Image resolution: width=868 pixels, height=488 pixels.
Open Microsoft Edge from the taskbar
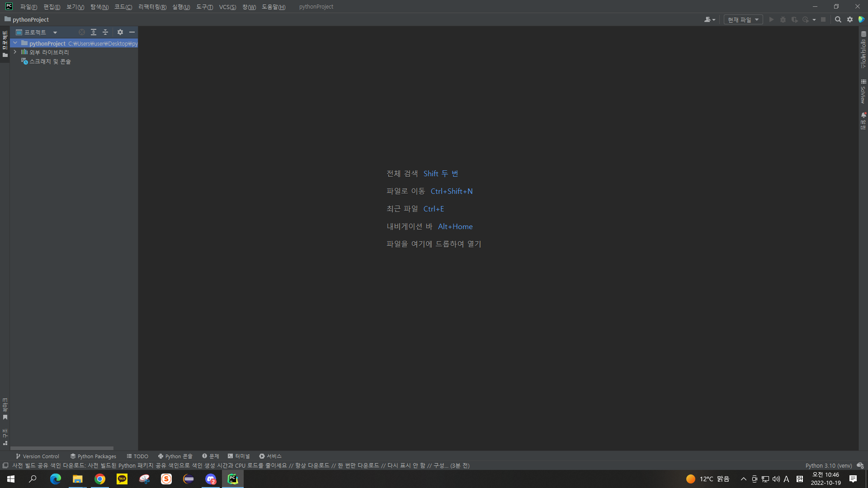(56, 479)
